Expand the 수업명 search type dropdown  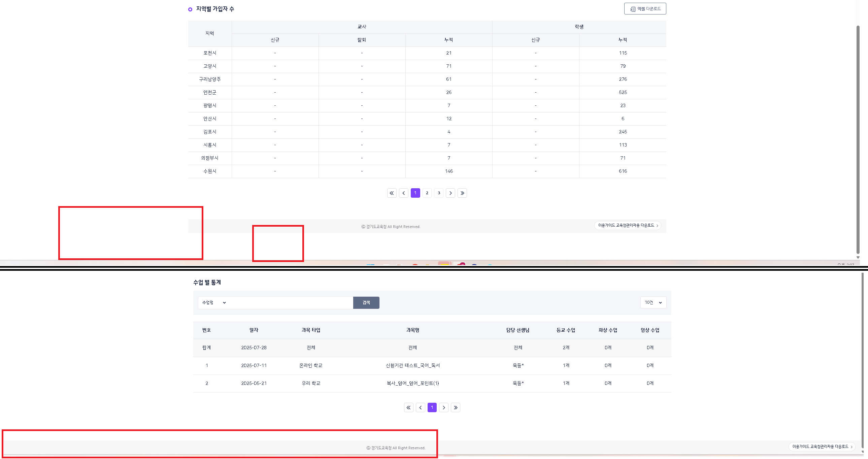pyautogui.click(x=213, y=303)
